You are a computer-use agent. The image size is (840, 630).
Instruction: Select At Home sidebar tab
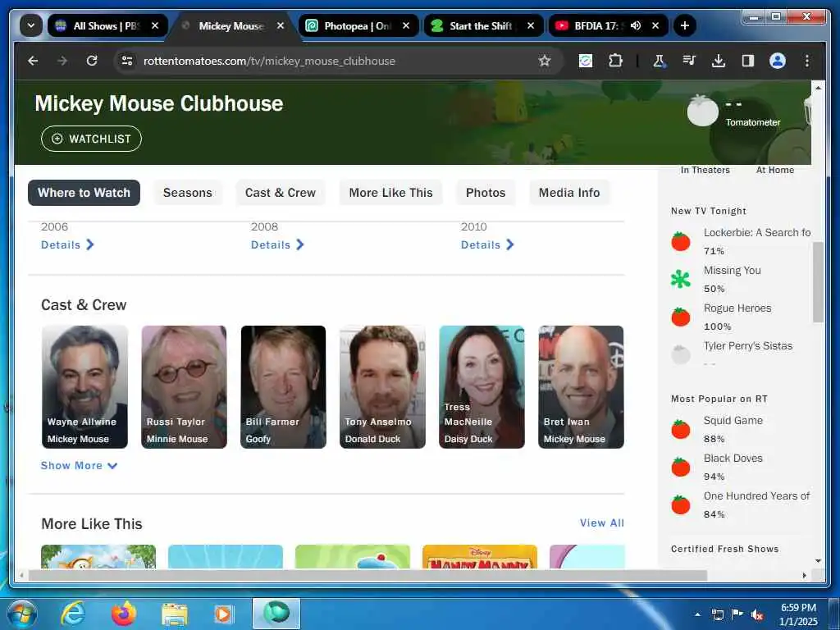pyautogui.click(x=775, y=170)
